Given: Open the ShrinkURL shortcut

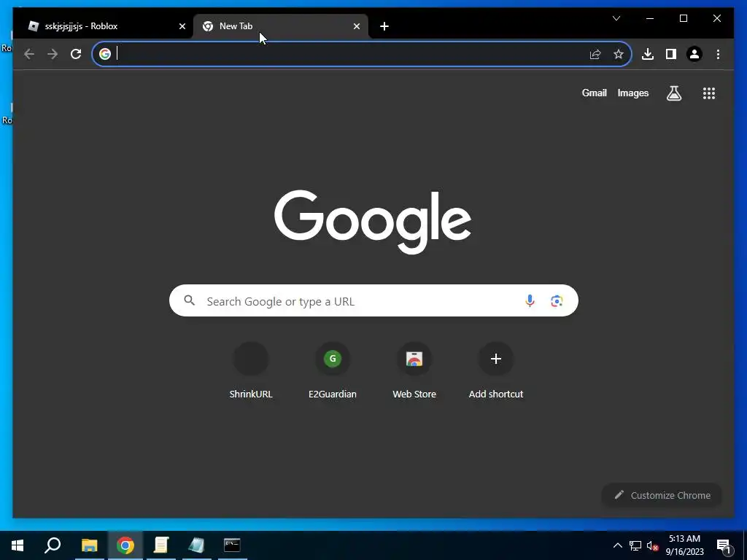Looking at the screenshot, I should pyautogui.click(x=251, y=370).
